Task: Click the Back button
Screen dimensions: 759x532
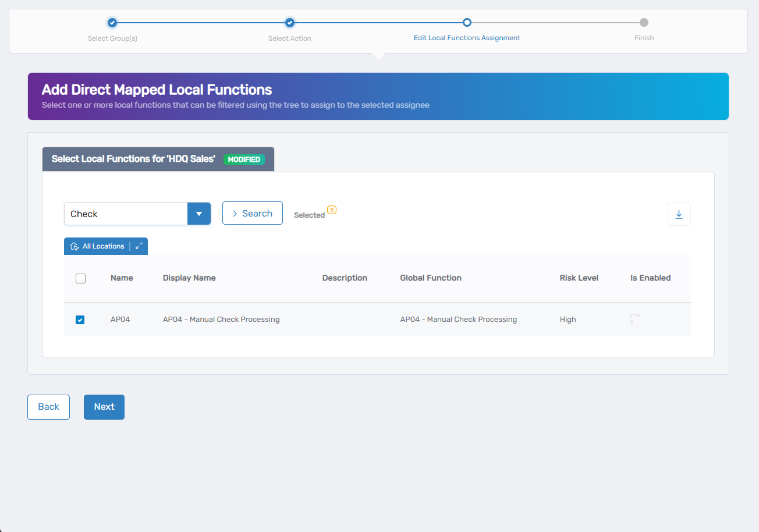Action: (48, 406)
